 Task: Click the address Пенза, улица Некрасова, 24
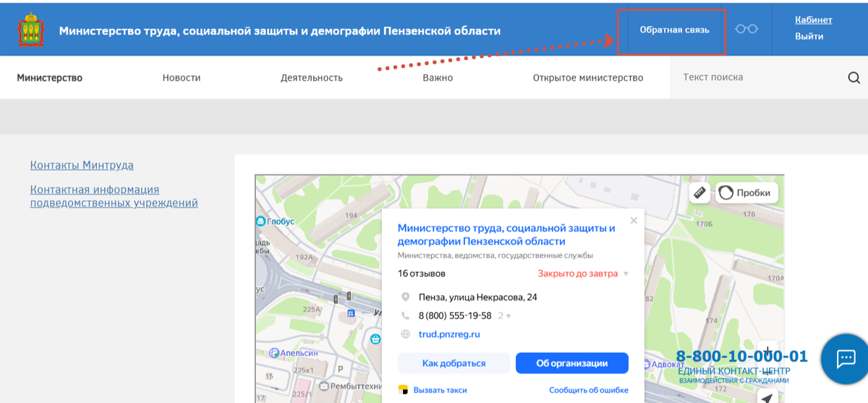[x=477, y=297]
